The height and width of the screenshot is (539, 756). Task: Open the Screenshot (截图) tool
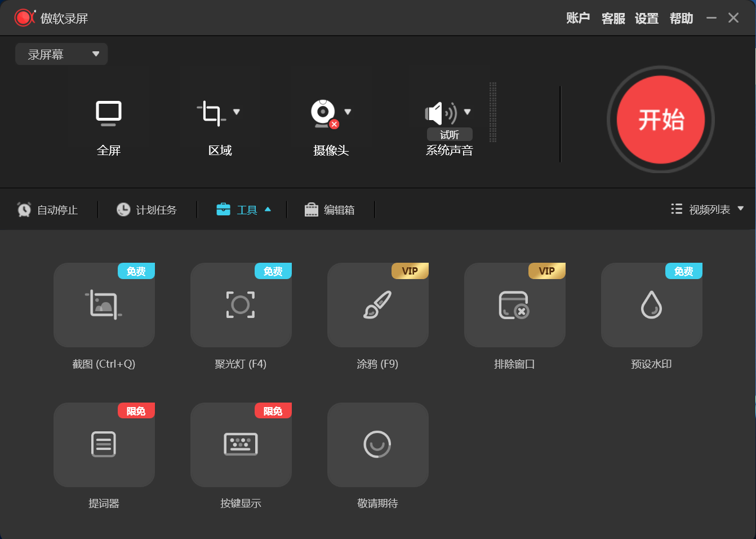click(x=104, y=305)
